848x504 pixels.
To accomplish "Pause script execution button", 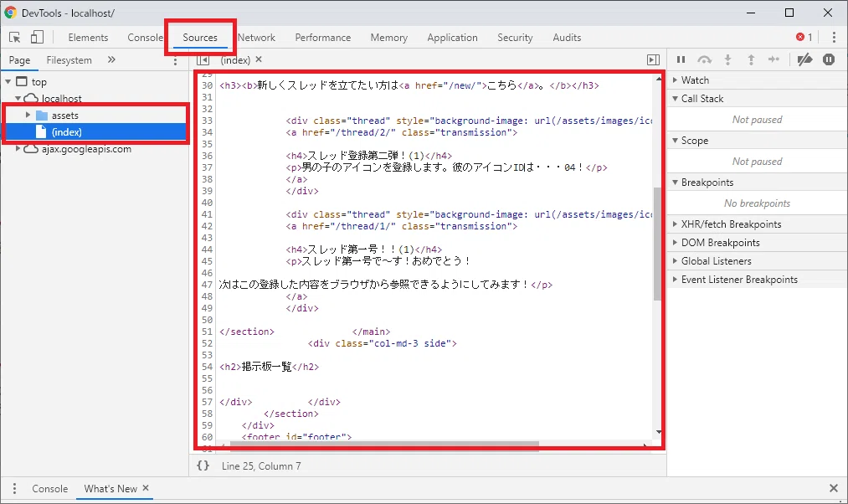I will (x=681, y=59).
